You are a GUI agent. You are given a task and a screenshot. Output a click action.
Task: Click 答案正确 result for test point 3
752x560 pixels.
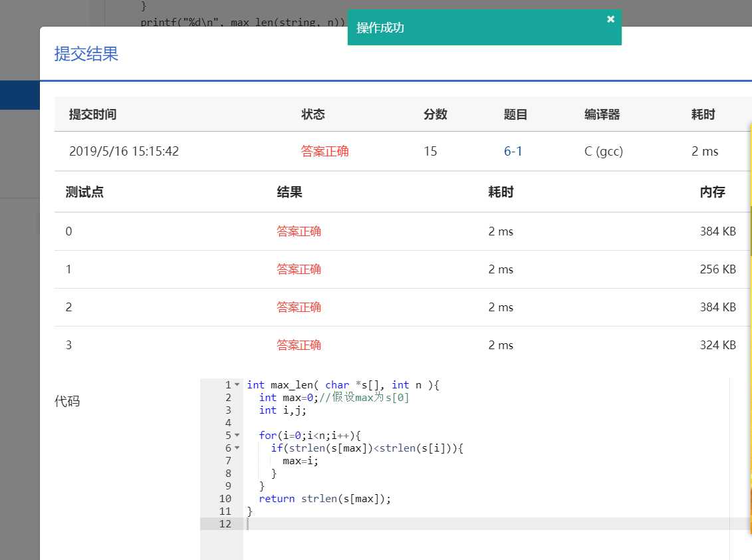pyautogui.click(x=299, y=345)
